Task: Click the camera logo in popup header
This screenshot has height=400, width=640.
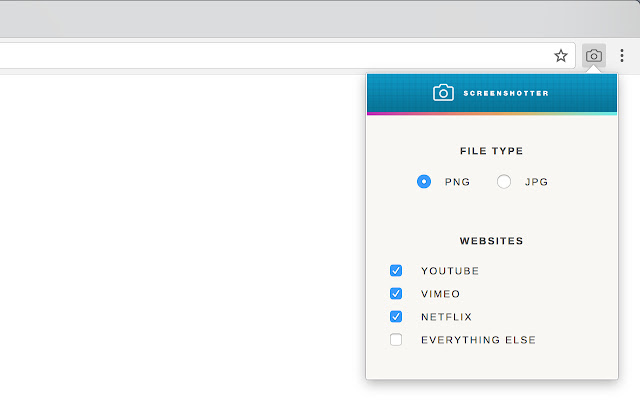Action: click(443, 93)
